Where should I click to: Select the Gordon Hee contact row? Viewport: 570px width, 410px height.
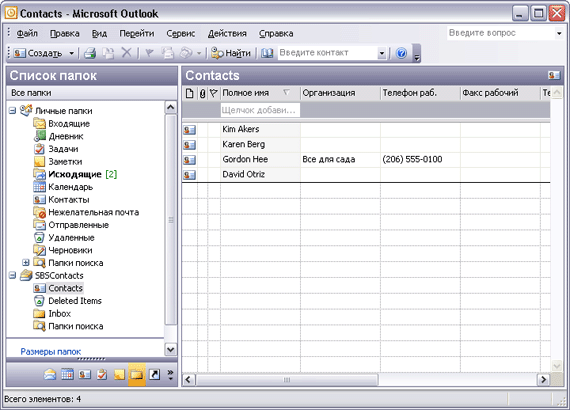[366, 159]
